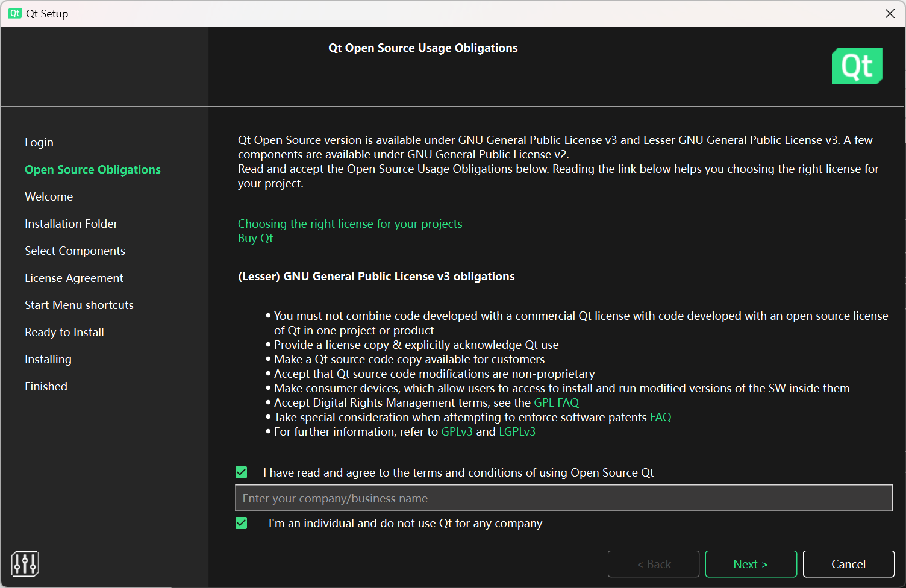Focus the company/business name field
The image size is (906, 588).
(564, 498)
